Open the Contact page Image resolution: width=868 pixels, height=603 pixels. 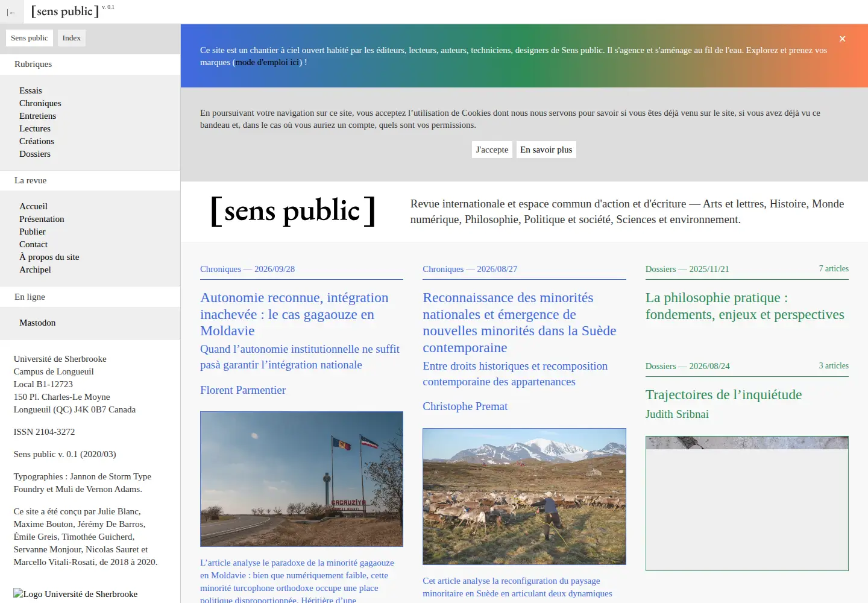coord(33,244)
